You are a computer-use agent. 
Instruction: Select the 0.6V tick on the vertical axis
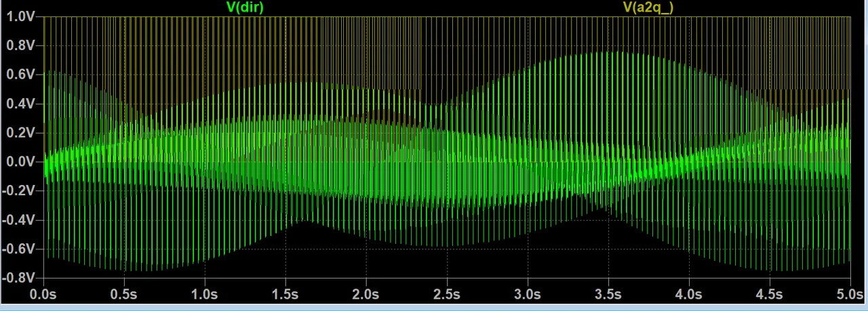click(x=20, y=75)
